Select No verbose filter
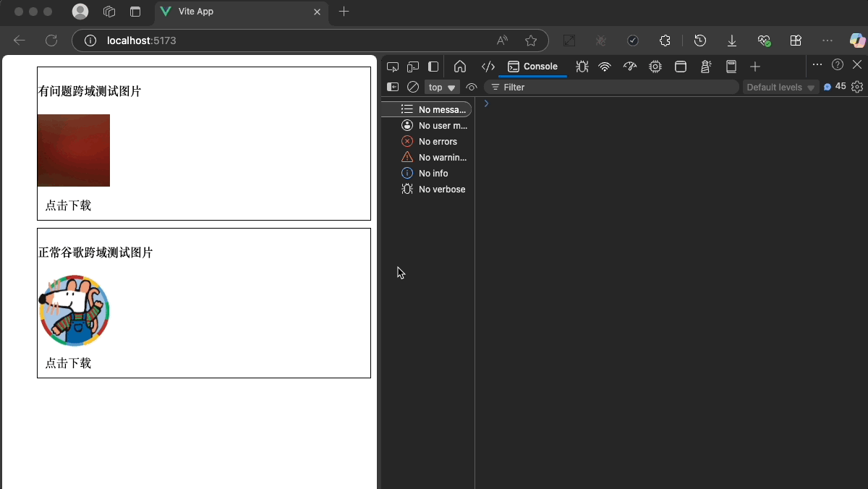 pos(427,189)
